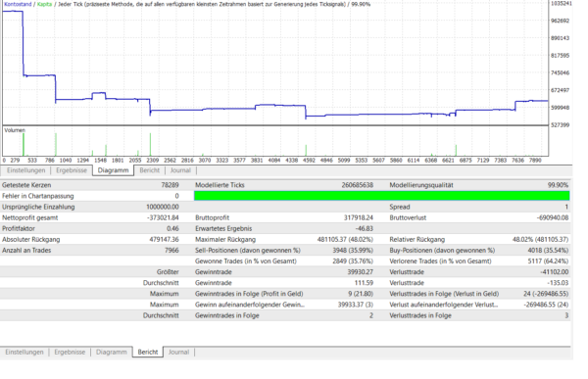This screenshot has width=588, height=379.
Task: Select Bruttoverlust value -690940.08
Action: [553, 217]
